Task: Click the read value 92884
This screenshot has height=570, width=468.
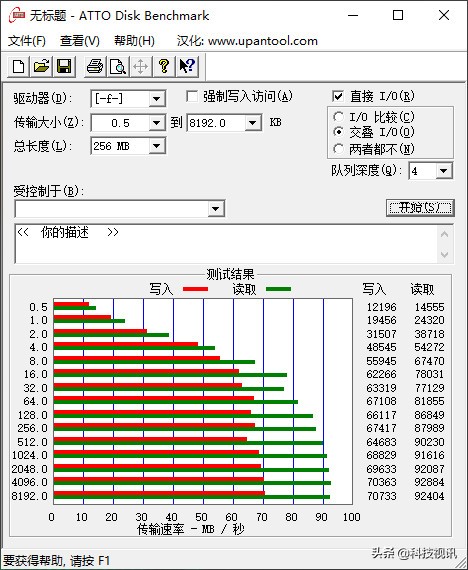Action: pyautogui.click(x=429, y=482)
